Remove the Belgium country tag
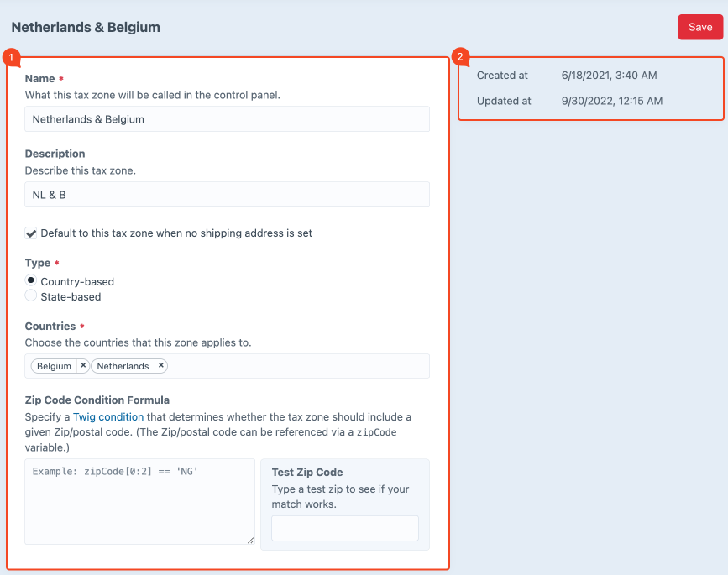This screenshot has width=728, height=575. (x=82, y=366)
